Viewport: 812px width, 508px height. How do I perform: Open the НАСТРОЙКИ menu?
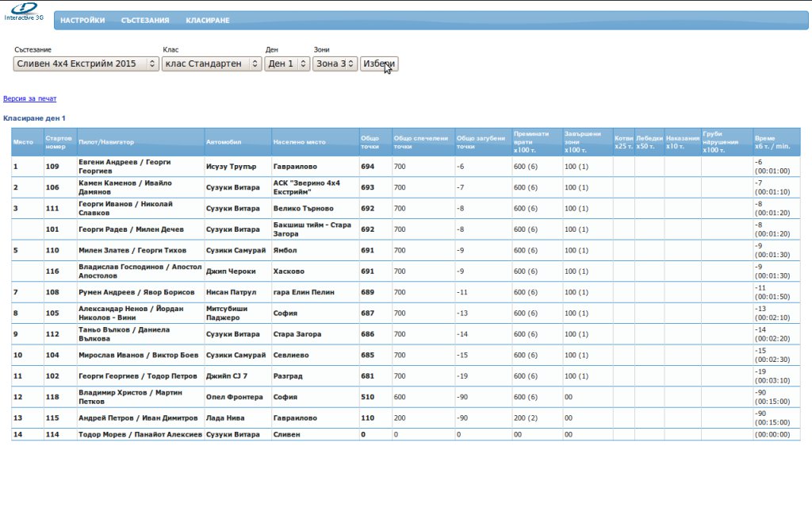[82, 21]
